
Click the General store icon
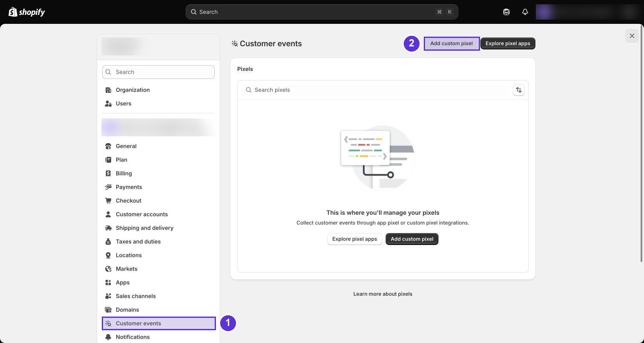(x=108, y=146)
